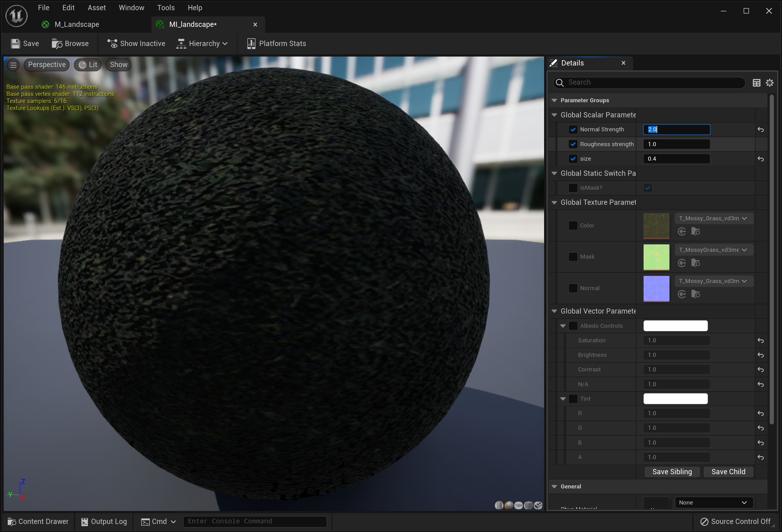The width and height of the screenshot is (782, 532).
Task: Click the Albedo Controls white color swatch
Action: point(675,326)
